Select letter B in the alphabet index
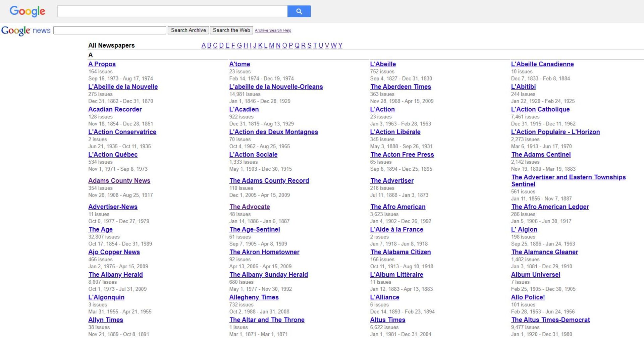Image resolution: width=644 pixels, height=338 pixels. pyautogui.click(x=209, y=46)
